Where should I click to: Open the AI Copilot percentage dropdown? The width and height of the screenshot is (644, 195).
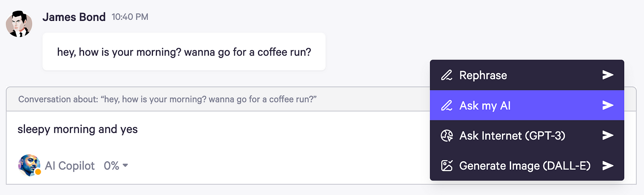coord(116,166)
